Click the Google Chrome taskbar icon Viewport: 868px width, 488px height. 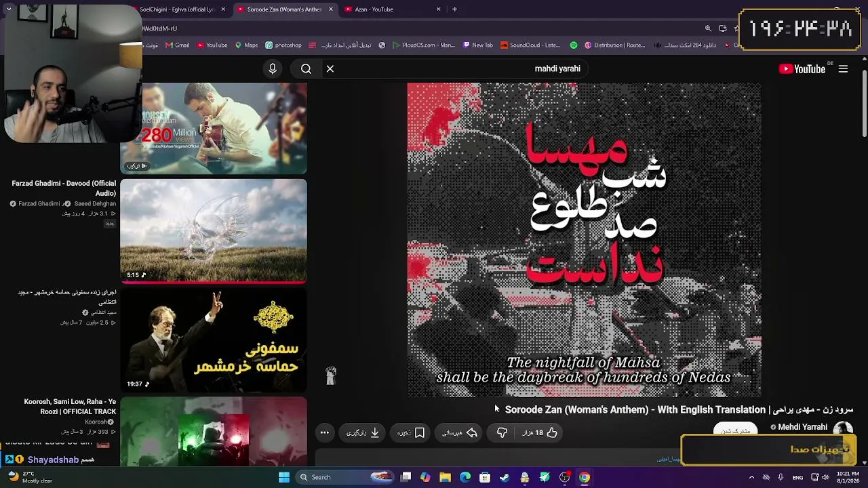pos(585,477)
